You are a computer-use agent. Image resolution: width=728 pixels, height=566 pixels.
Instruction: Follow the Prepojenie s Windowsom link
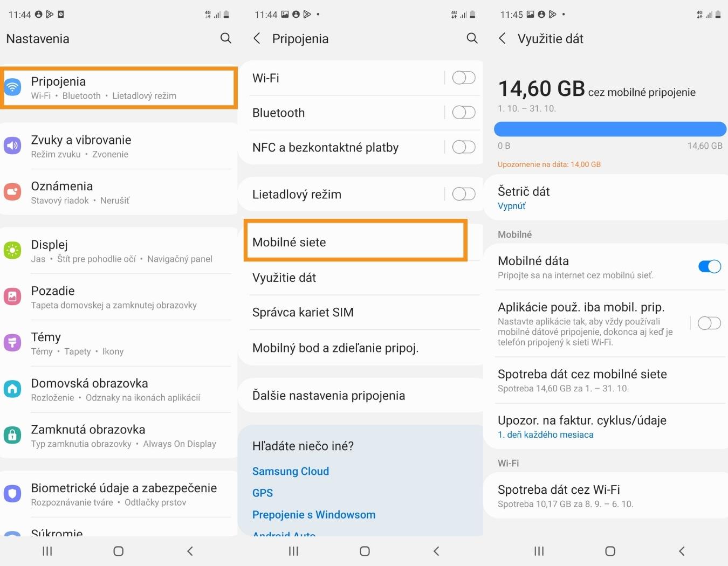[314, 515]
